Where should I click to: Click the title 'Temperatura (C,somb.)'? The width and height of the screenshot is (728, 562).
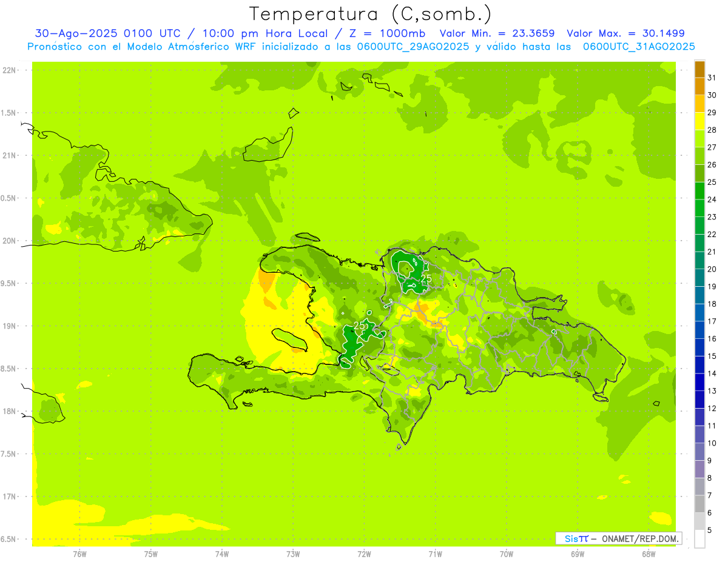[370, 15]
